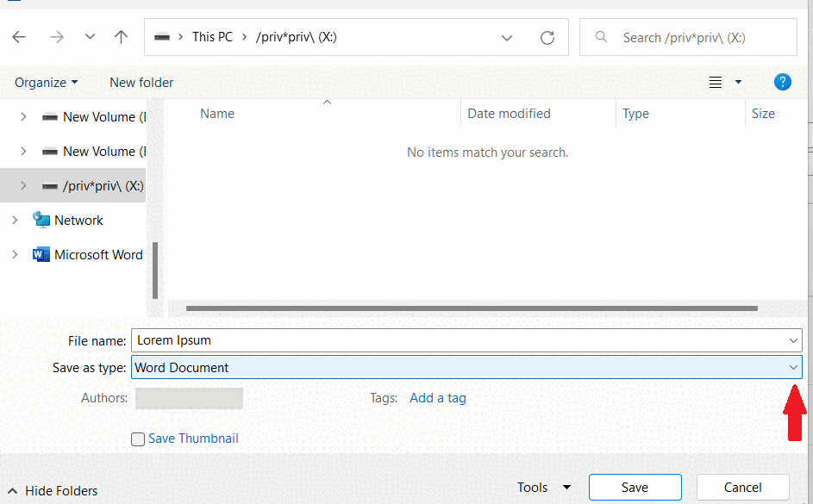
Task: Refresh the current folder view
Action: [x=547, y=37]
